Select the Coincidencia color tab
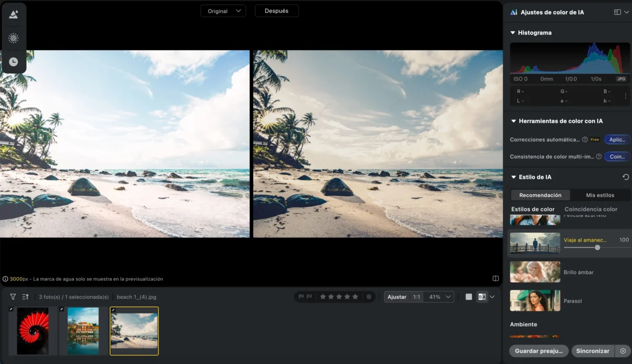632x364 pixels. click(591, 209)
